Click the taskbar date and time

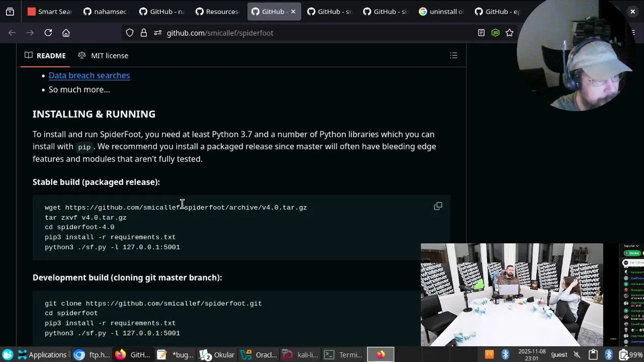[x=532, y=355]
